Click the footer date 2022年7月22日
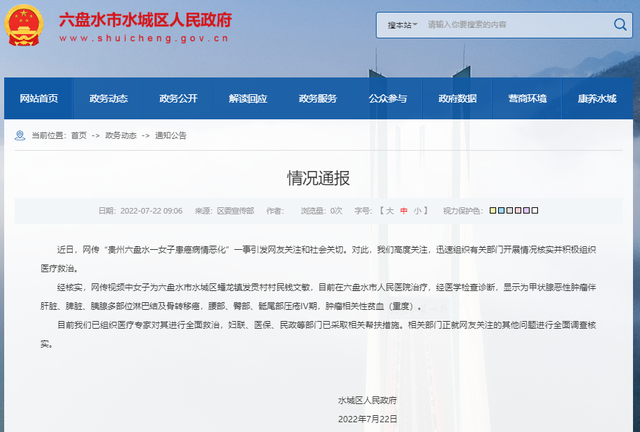The width and height of the screenshot is (640, 432). coord(367,419)
